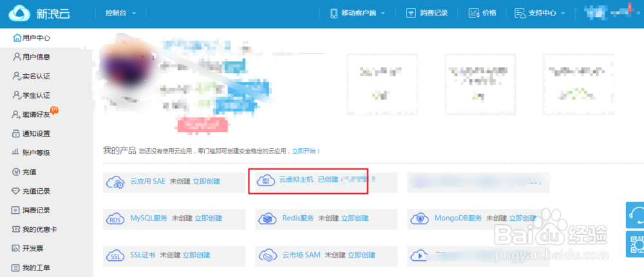Open 用户信息 in sidebar
Viewport: 644px width, 277px height.
tap(36, 57)
